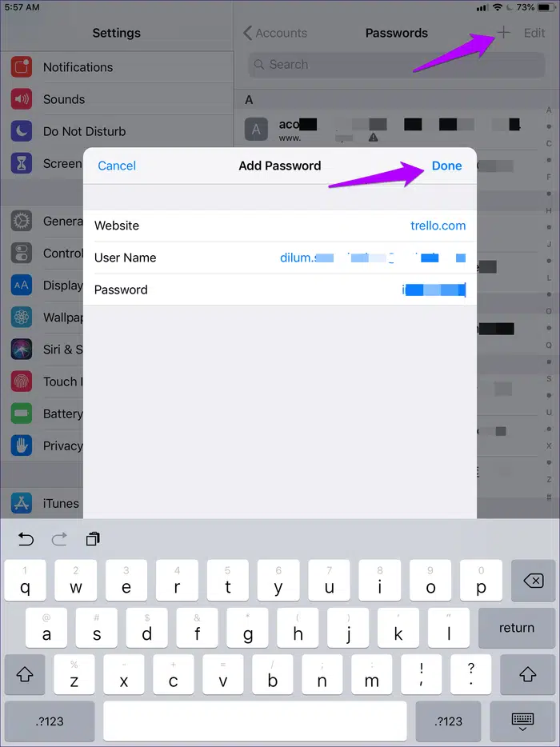Open Do Not Disturb settings
This screenshot has height=747, width=560.
(x=84, y=131)
